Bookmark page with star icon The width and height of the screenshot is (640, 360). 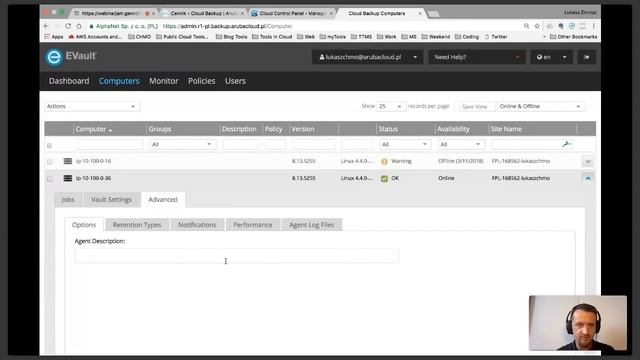537,26
